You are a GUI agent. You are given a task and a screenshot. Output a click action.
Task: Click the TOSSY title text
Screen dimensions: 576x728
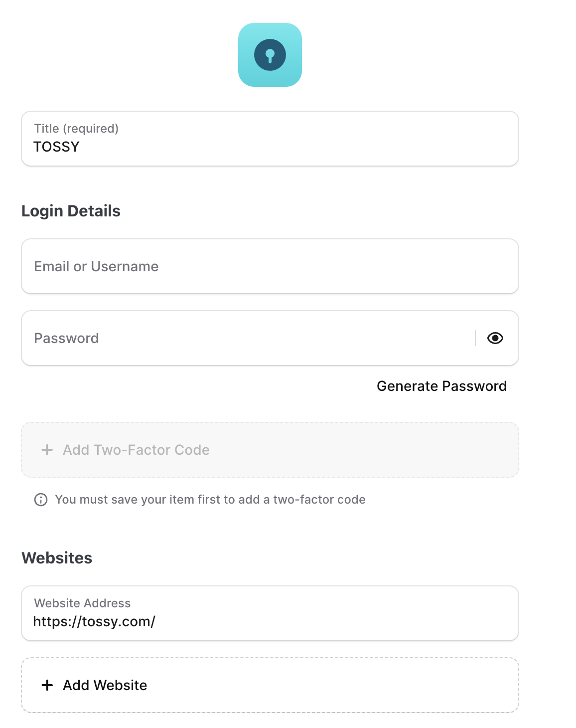coord(56,147)
